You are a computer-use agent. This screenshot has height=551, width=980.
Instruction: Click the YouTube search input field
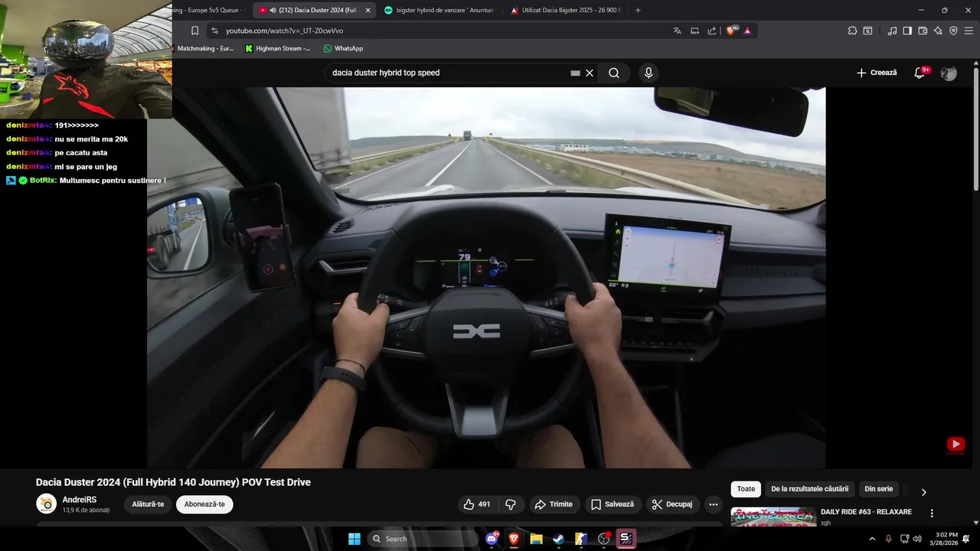450,73
